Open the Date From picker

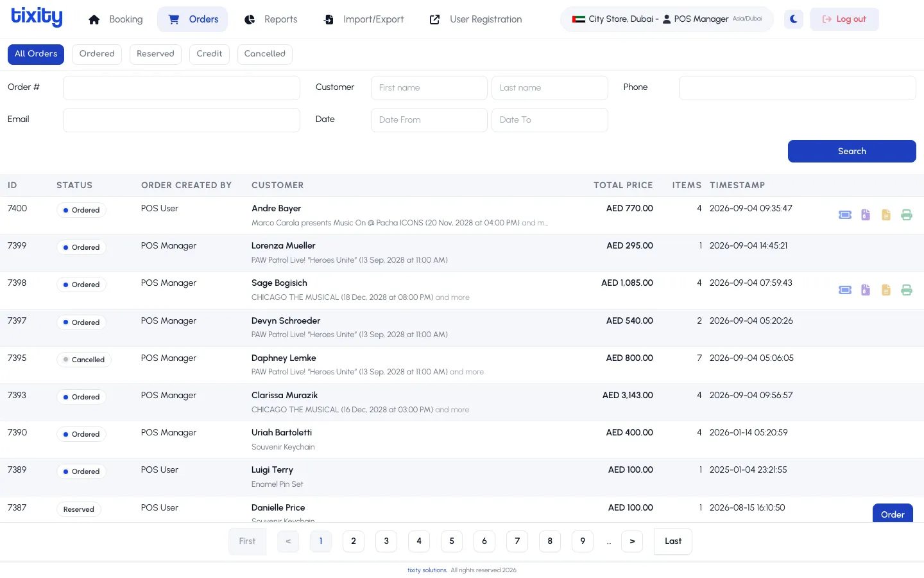tap(429, 120)
